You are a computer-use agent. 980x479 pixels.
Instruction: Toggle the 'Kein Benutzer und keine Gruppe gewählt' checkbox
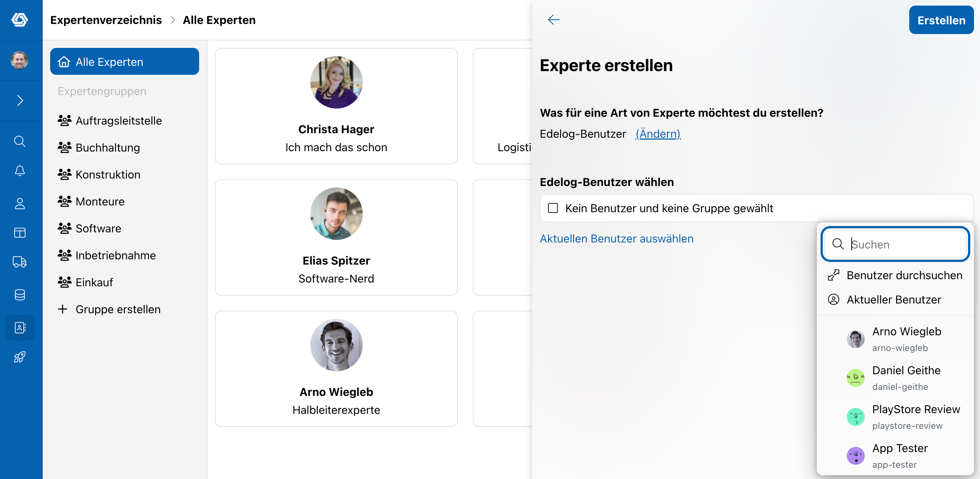(x=553, y=208)
